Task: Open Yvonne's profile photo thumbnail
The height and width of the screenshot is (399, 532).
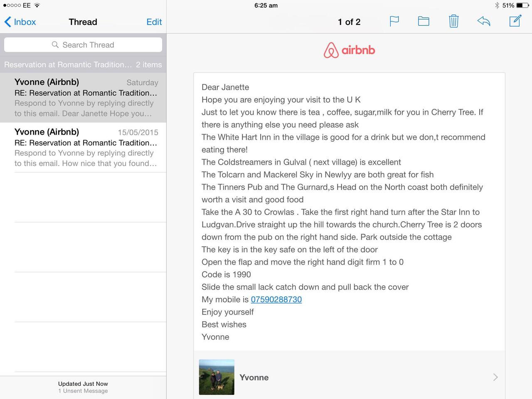Action: click(x=217, y=377)
